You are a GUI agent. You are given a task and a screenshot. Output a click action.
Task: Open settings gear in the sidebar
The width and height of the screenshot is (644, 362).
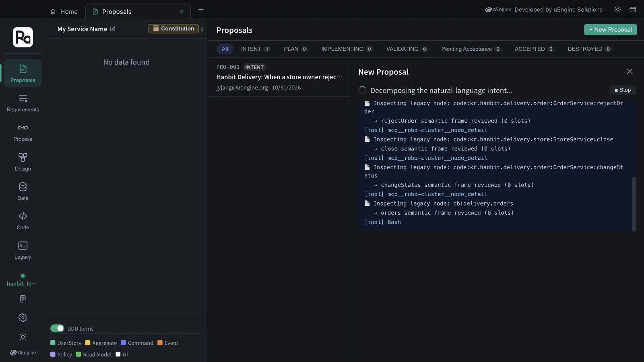(x=23, y=318)
